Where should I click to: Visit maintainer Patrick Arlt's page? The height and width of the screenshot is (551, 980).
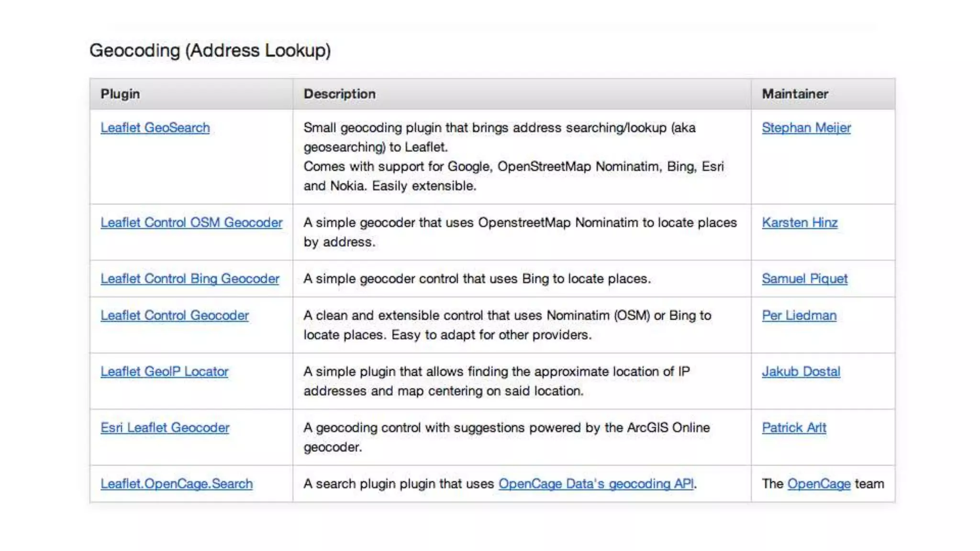pyautogui.click(x=794, y=427)
